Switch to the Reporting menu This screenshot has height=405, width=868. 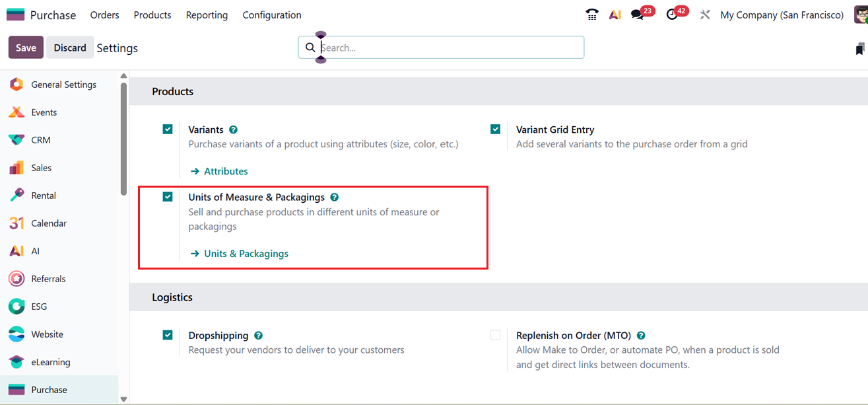coord(207,14)
